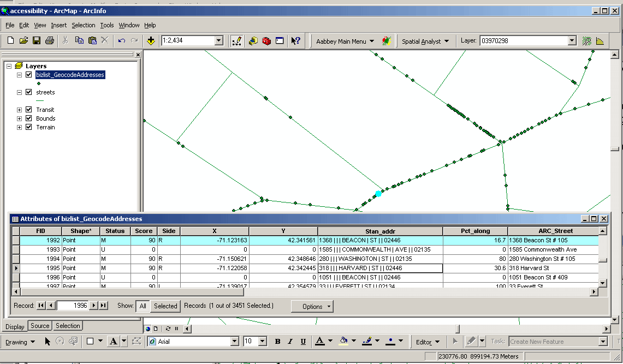Click the Options button in the attribute table
The image size is (623, 364).
[x=312, y=306]
